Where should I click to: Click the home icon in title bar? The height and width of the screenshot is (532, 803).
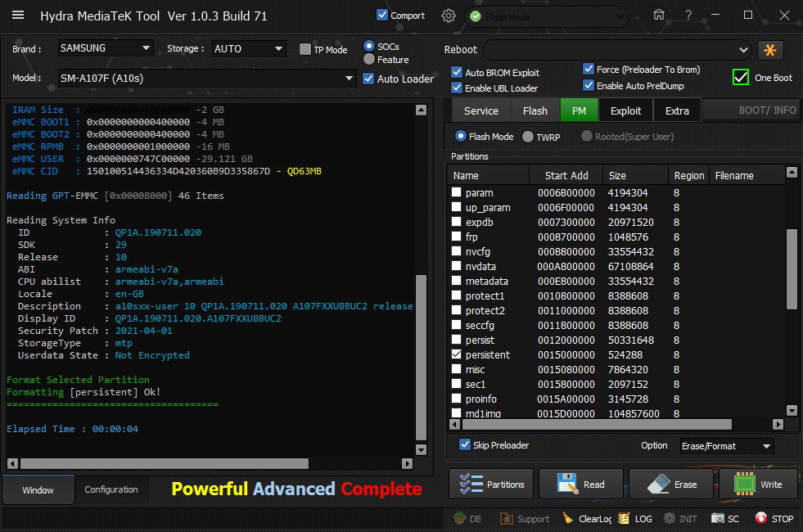point(659,16)
